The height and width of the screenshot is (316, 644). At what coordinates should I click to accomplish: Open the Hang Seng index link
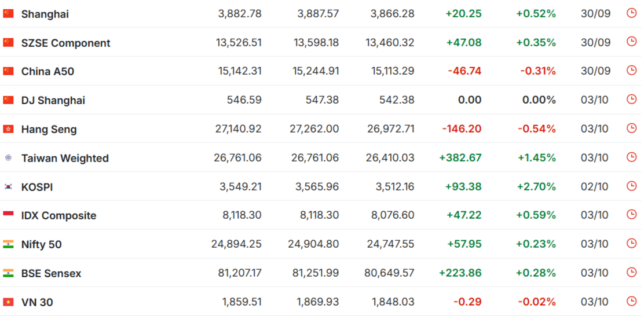(49, 130)
